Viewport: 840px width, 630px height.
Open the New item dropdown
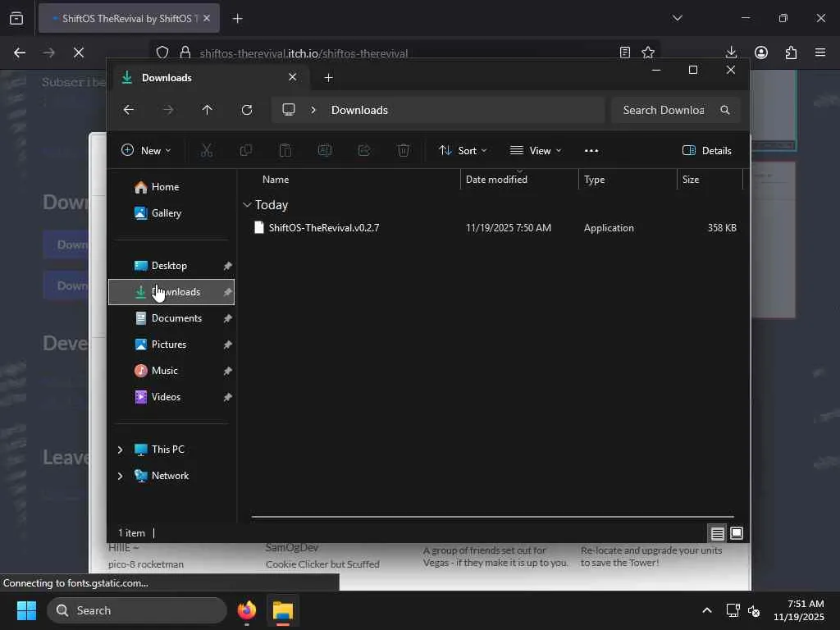pyautogui.click(x=146, y=151)
